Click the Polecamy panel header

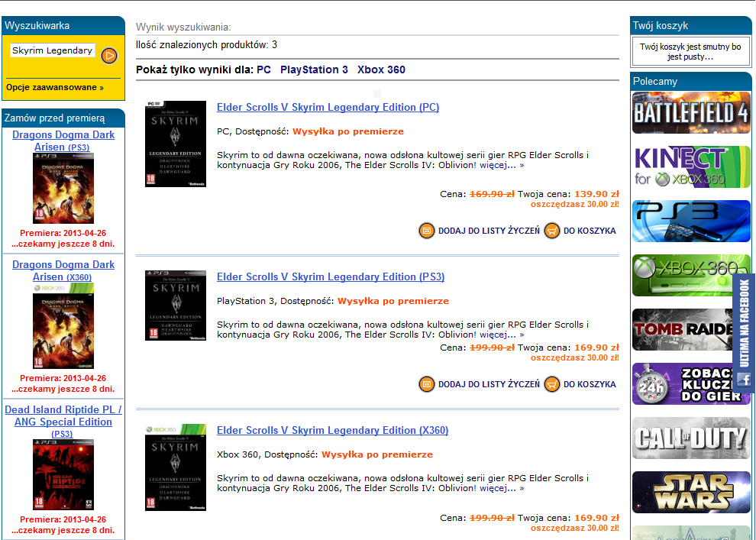pos(690,82)
